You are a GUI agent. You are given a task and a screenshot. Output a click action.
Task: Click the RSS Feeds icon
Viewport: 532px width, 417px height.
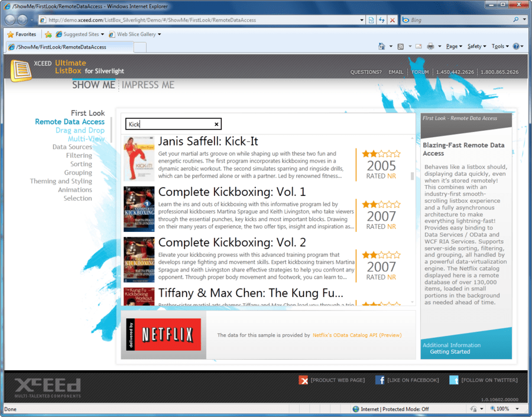[401, 47]
